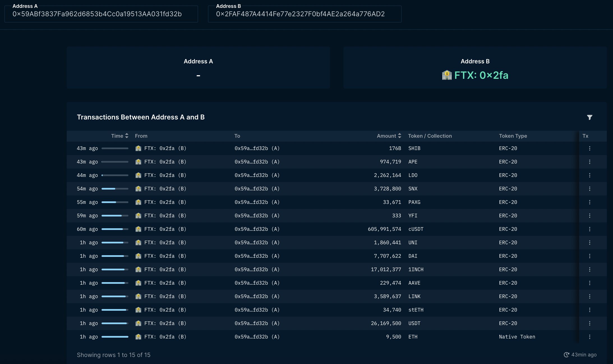Open the three-dot menu for SHIB row
The width and height of the screenshot is (613, 364).
[x=589, y=148]
